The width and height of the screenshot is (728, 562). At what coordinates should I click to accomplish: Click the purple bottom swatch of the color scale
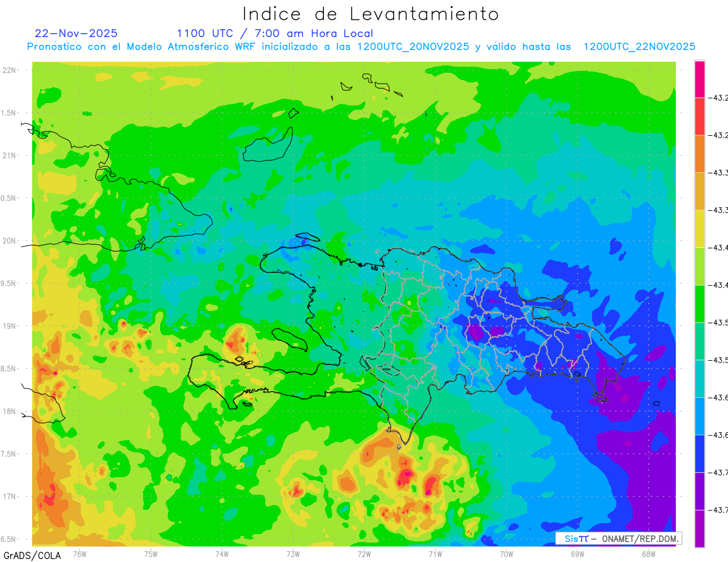(x=699, y=529)
